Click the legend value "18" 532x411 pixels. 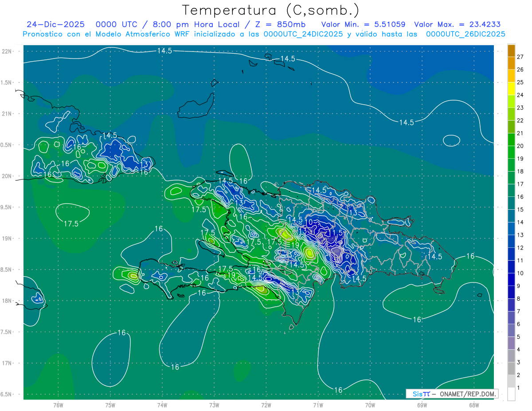[x=520, y=172]
